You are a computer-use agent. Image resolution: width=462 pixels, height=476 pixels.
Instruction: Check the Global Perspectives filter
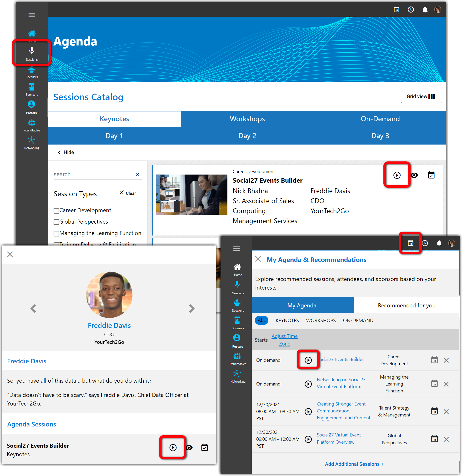point(56,222)
